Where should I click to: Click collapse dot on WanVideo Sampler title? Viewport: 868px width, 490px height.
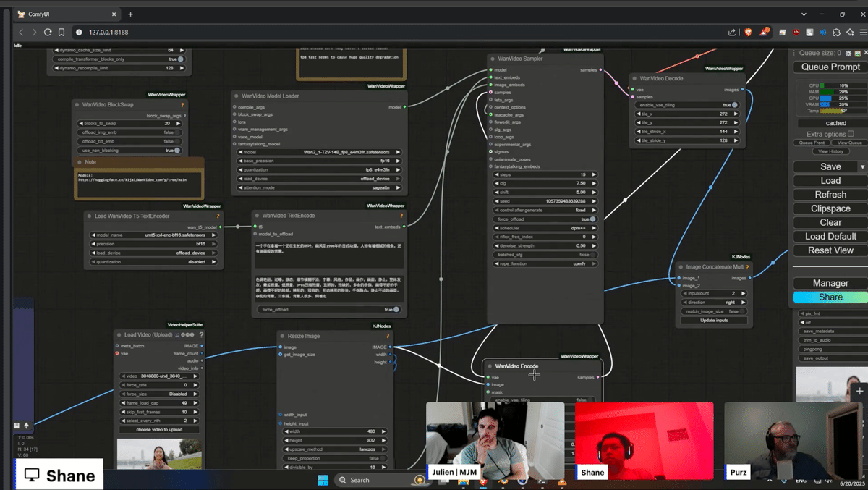pyautogui.click(x=493, y=59)
